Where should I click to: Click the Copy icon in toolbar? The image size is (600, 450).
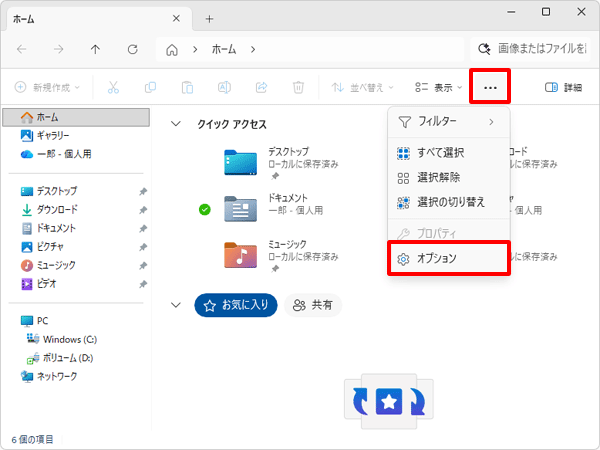tap(150, 88)
